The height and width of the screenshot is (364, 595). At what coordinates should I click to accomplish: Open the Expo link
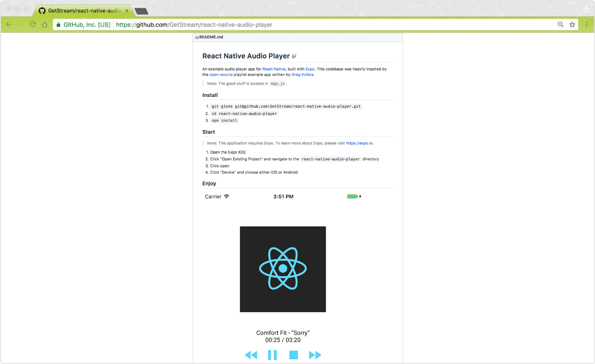pyautogui.click(x=310, y=69)
